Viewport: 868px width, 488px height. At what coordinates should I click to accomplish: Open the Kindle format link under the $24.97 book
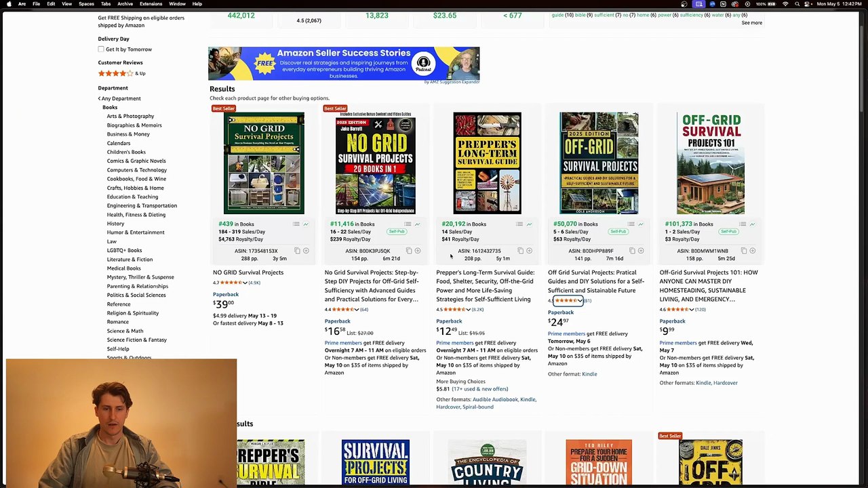click(589, 374)
